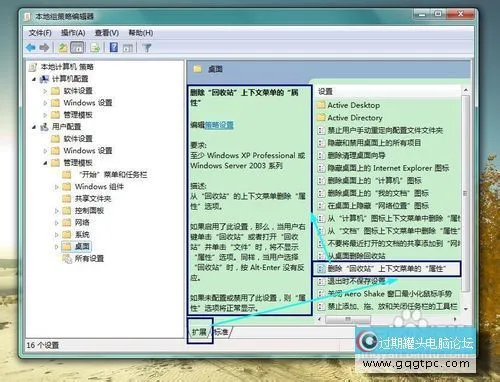Open the Active Directory folder
The image size is (500, 382).
355,118
